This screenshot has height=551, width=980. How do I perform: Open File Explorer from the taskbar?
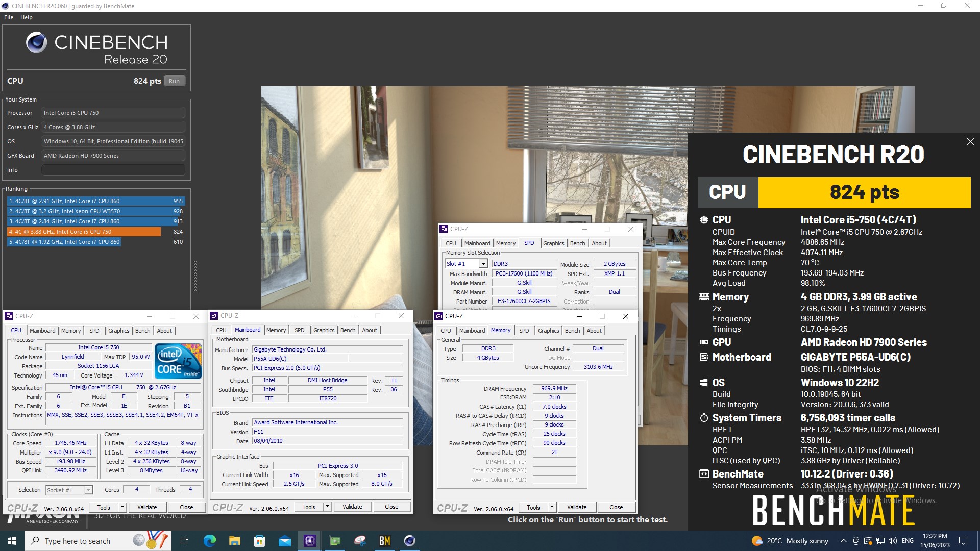tap(234, 541)
